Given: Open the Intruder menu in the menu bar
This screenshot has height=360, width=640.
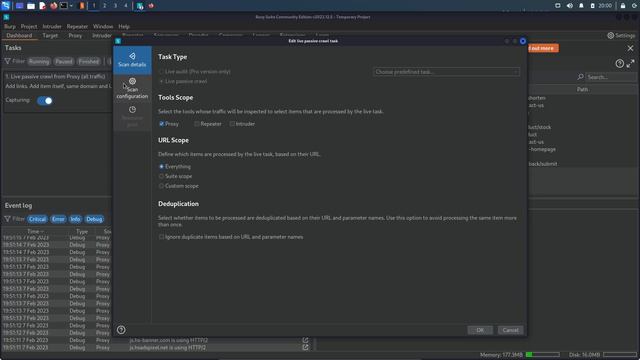Looking at the screenshot, I should click(52, 27).
